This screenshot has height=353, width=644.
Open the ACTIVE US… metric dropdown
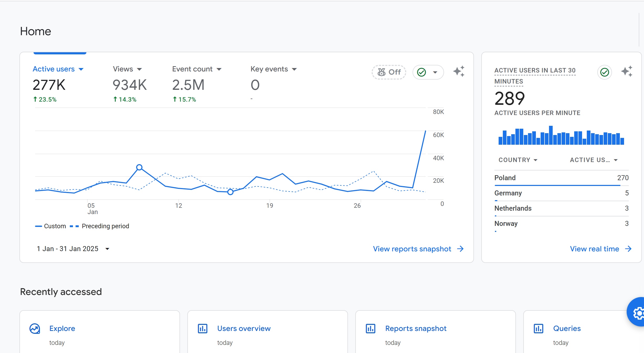[x=594, y=160]
